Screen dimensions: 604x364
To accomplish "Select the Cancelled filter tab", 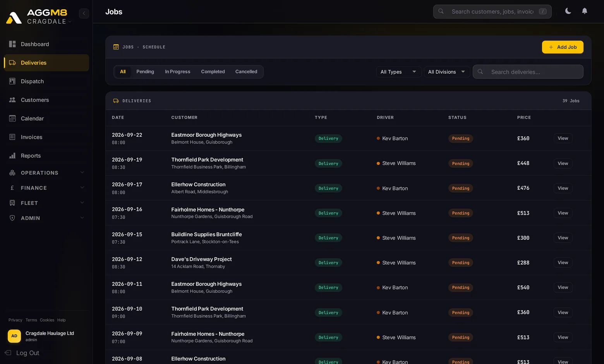I will [246, 72].
